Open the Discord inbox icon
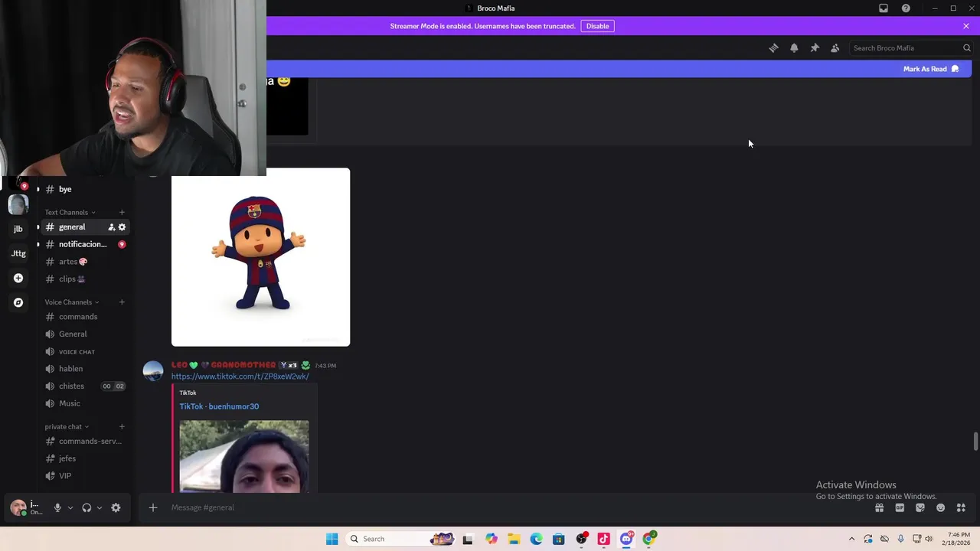The width and height of the screenshot is (980, 551). (884, 8)
